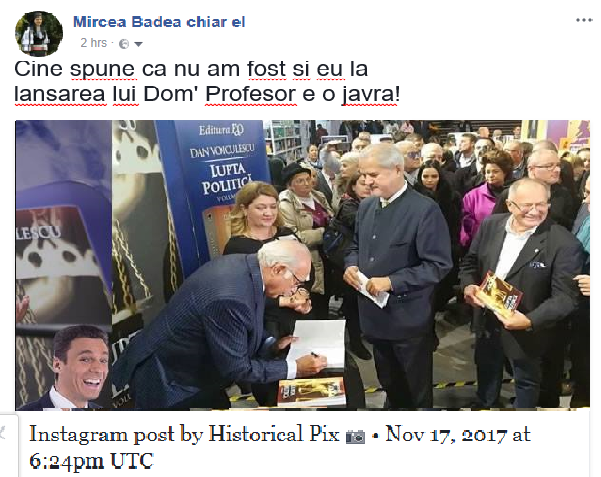Click the "Editura" logo atop the banner
Viewport: 601px width, 477px height.
tap(221, 130)
